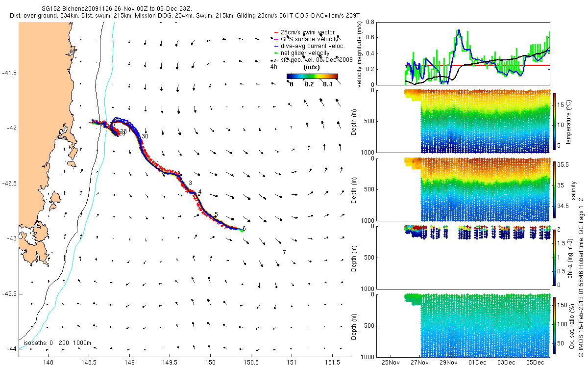Click the '149.5' longitude tick label
The width and height of the screenshot is (588, 368).
pyautogui.click(x=170, y=363)
